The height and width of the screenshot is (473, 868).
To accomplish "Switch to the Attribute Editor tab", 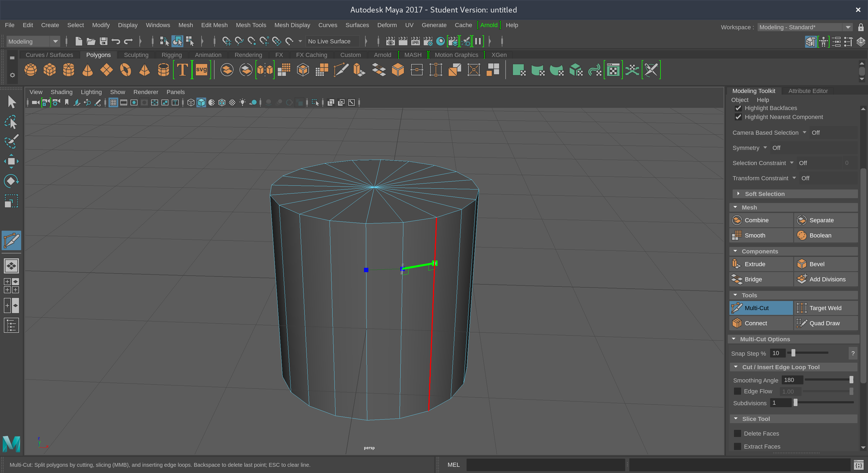I will (808, 91).
